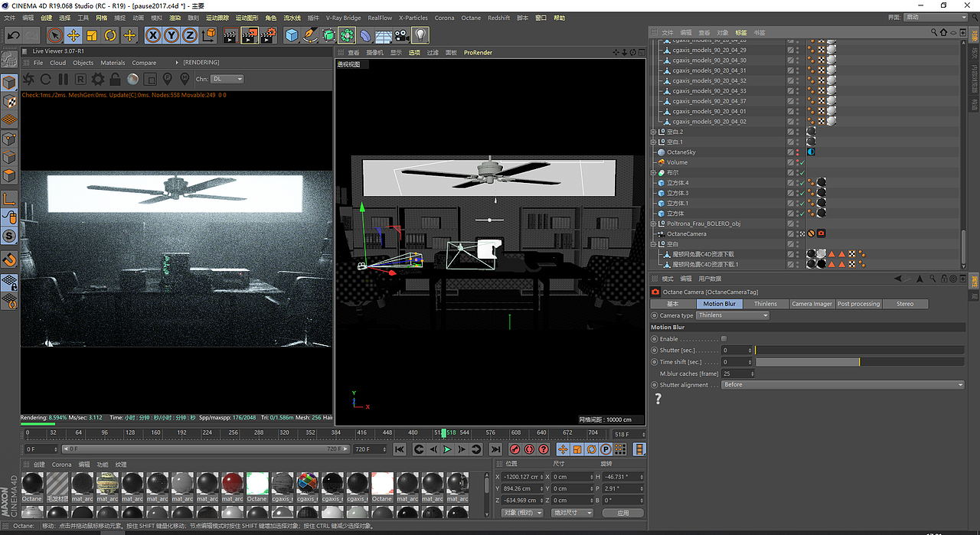Screen dimensions: 980x535
Task: Add a Camera from the toolbar
Action: pos(402,35)
